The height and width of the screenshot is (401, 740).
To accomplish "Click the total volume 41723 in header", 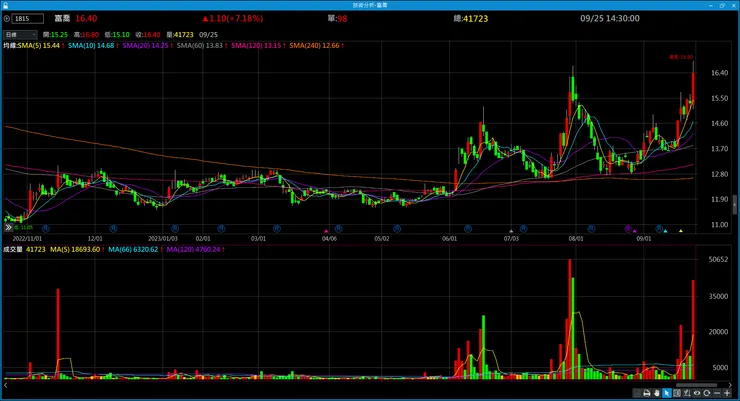I will click(475, 19).
